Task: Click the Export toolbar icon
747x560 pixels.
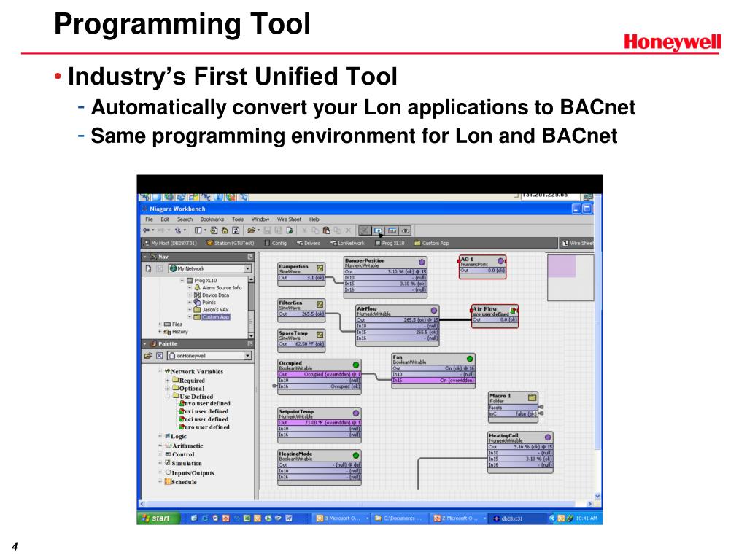Action: point(290,230)
